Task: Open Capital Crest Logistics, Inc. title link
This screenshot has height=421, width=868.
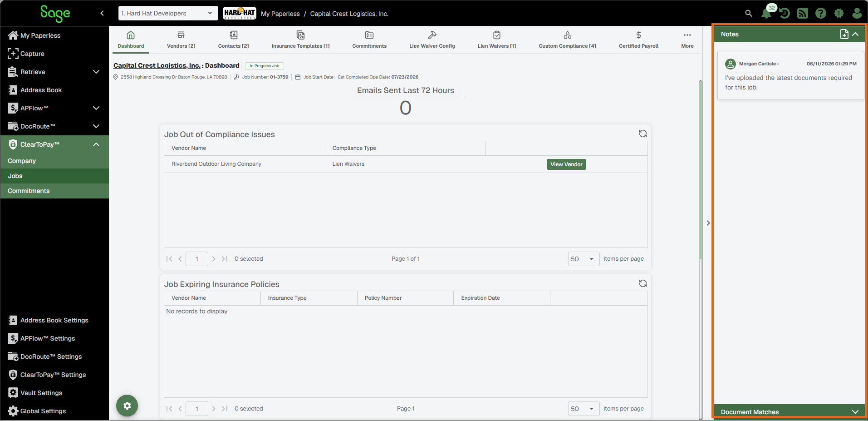Action: 157,65
